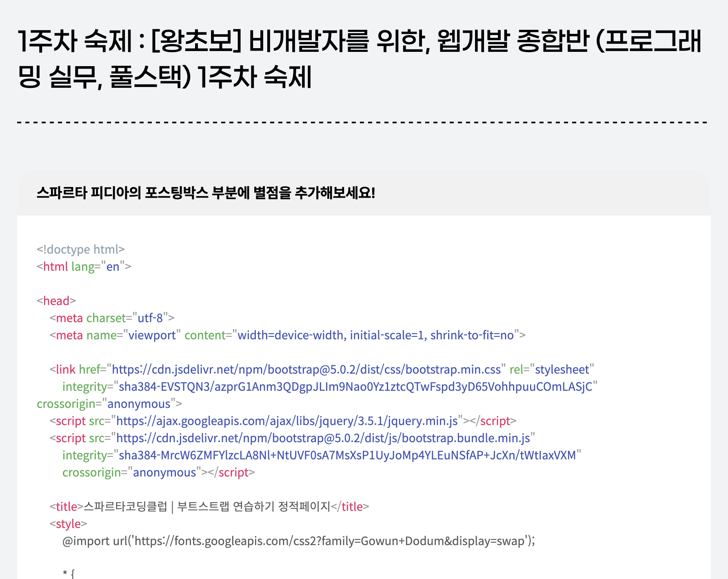Viewport: 728px width, 579px height.
Task: Click the '<!doctype html>' code line
Action: coord(81,249)
